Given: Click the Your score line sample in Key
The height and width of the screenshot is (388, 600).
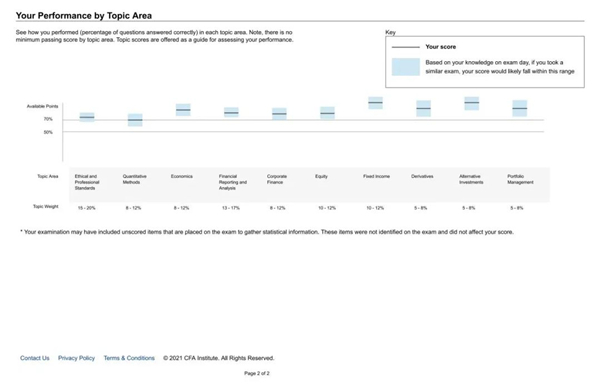Looking at the screenshot, I should pyautogui.click(x=406, y=47).
